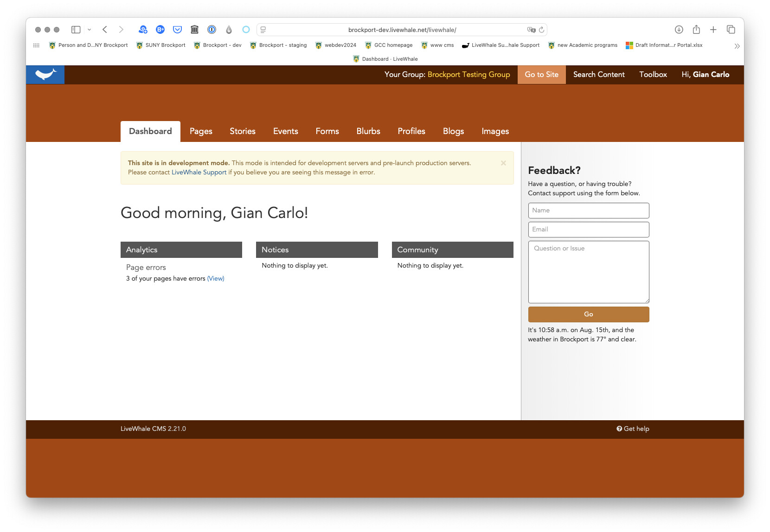Click the LiveWhale whale logo
Screen dimensions: 770x532
(45, 75)
